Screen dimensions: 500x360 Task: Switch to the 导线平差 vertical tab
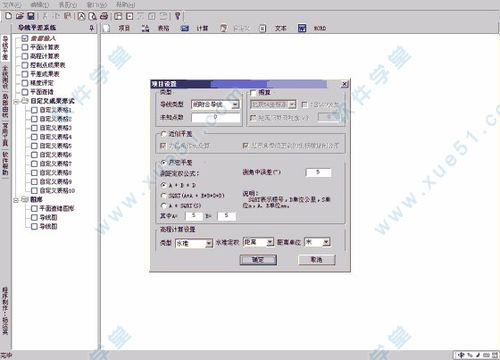click(5, 48)
